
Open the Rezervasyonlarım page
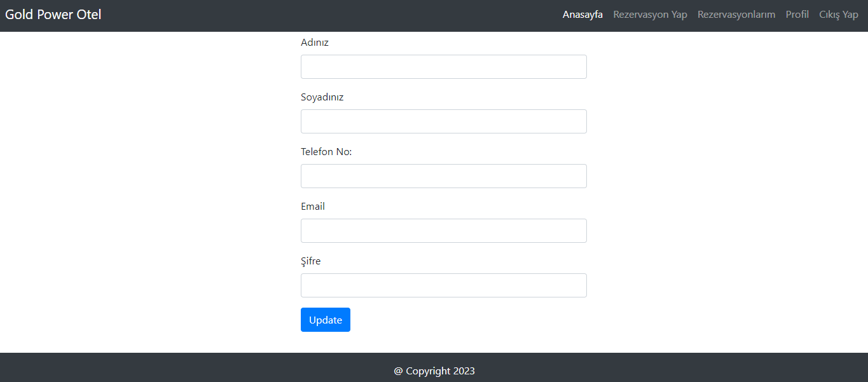(736, 14)
